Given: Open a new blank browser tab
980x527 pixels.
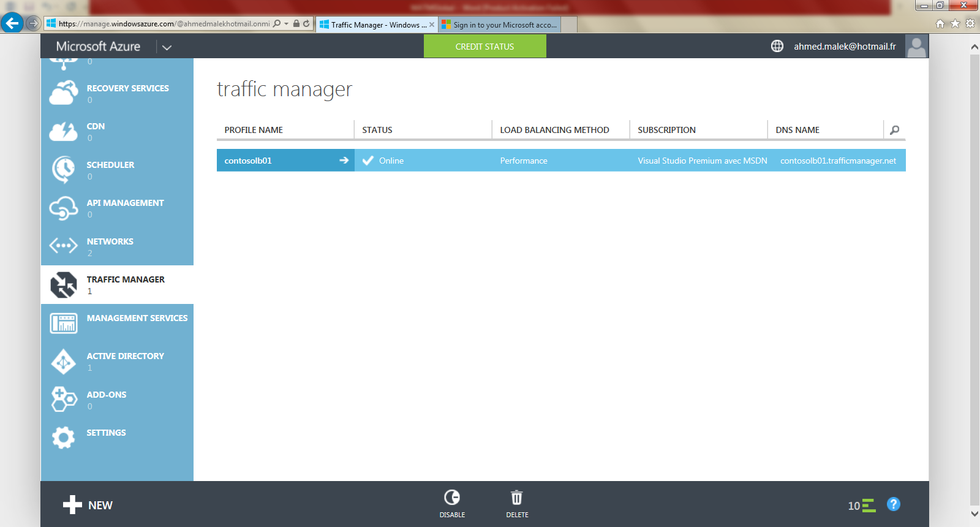Looking at the screenshot, I should point(569,25).
